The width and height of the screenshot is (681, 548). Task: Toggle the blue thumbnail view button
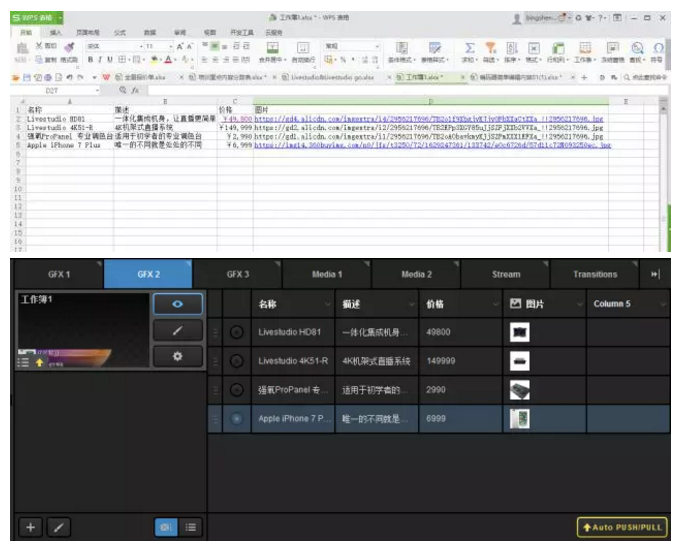click(x=166, y=527)
